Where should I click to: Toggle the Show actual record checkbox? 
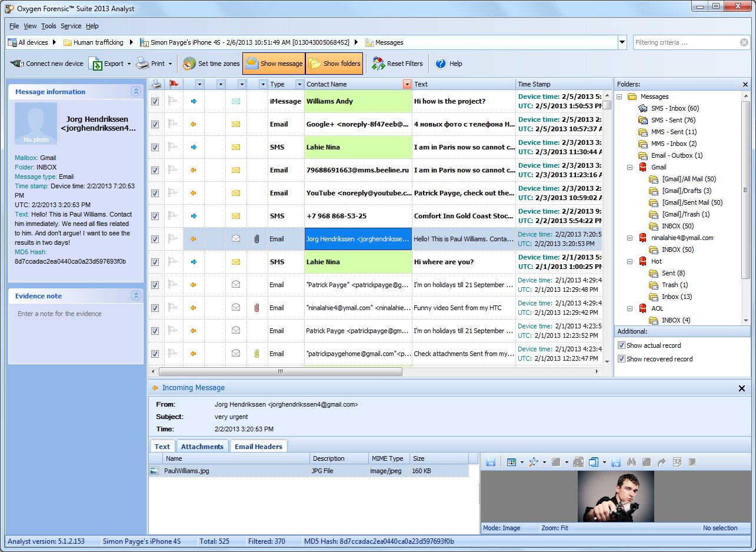(621, 345)
